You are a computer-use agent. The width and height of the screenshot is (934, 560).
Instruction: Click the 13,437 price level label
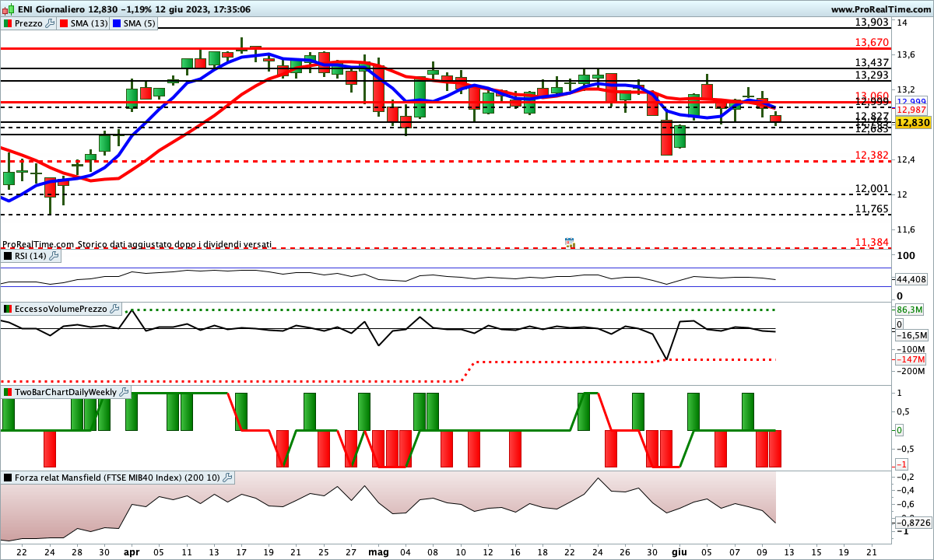[x=871, y=62]
